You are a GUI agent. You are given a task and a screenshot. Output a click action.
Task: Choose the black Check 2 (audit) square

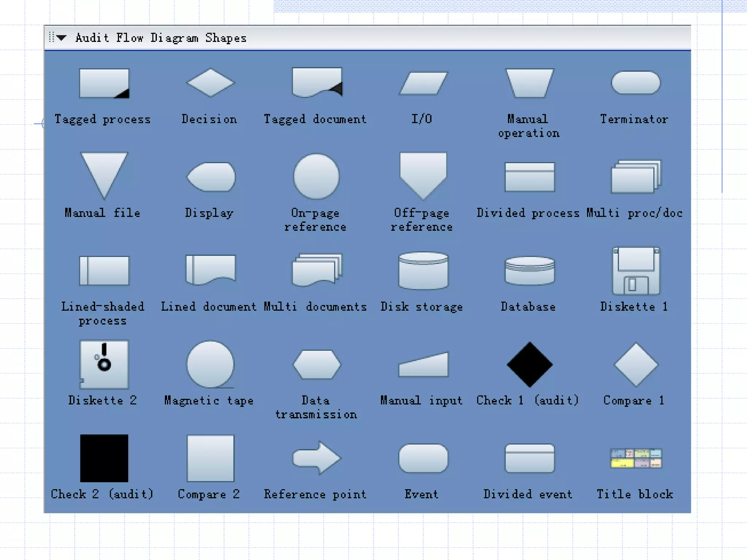coord(104,458)
